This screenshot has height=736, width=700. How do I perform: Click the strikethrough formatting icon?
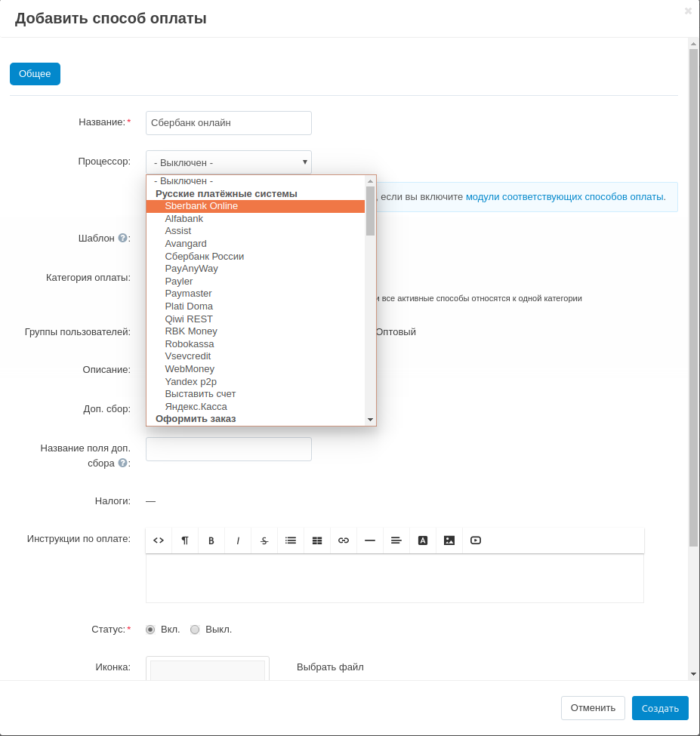(x=264, y=540)
